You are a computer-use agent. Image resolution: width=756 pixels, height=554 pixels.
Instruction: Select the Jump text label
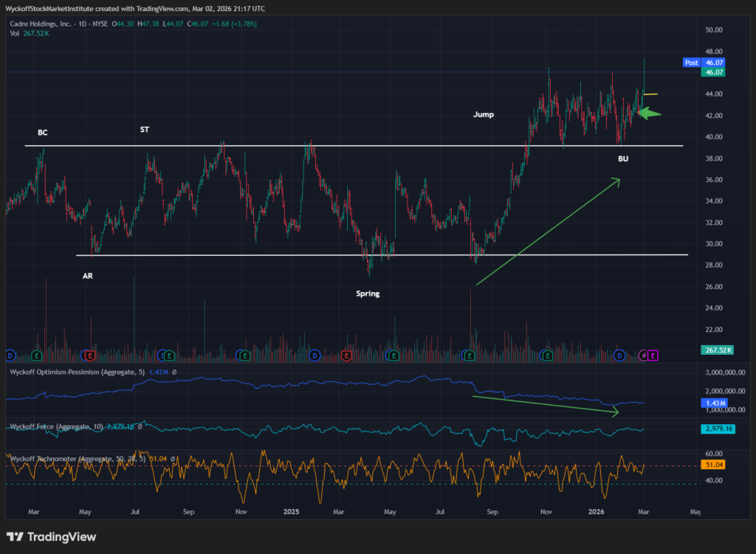click(x=484, y=114)
